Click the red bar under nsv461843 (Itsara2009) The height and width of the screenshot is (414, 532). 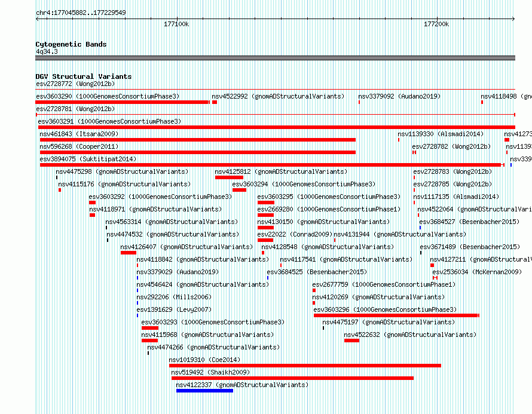(x=198, y=140)
